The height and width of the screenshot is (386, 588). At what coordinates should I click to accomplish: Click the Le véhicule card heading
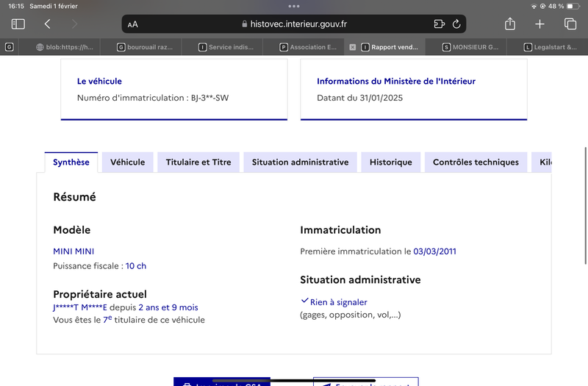99,81
